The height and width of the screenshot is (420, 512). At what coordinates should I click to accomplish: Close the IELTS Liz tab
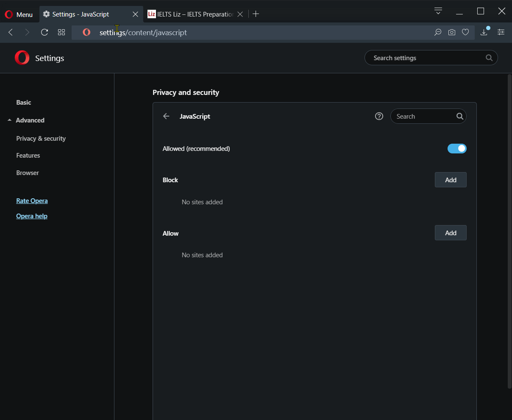point(240,14)
